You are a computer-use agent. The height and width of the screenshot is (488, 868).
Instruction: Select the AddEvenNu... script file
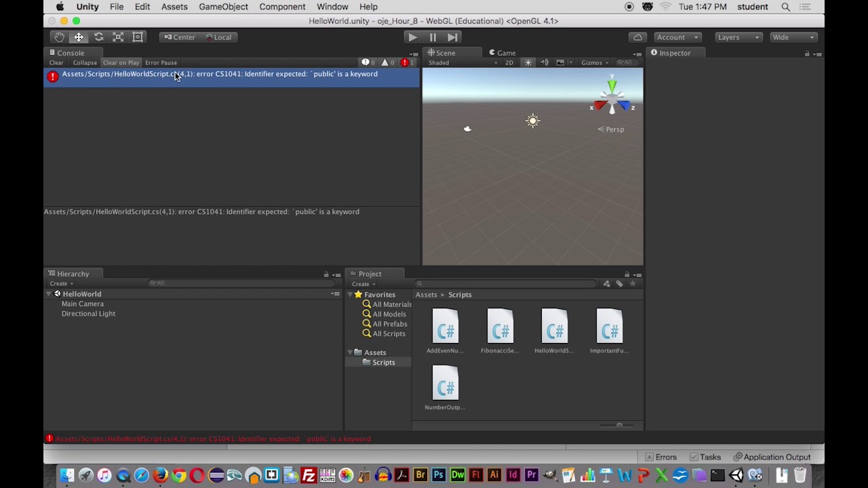click(x=445, y=331)
